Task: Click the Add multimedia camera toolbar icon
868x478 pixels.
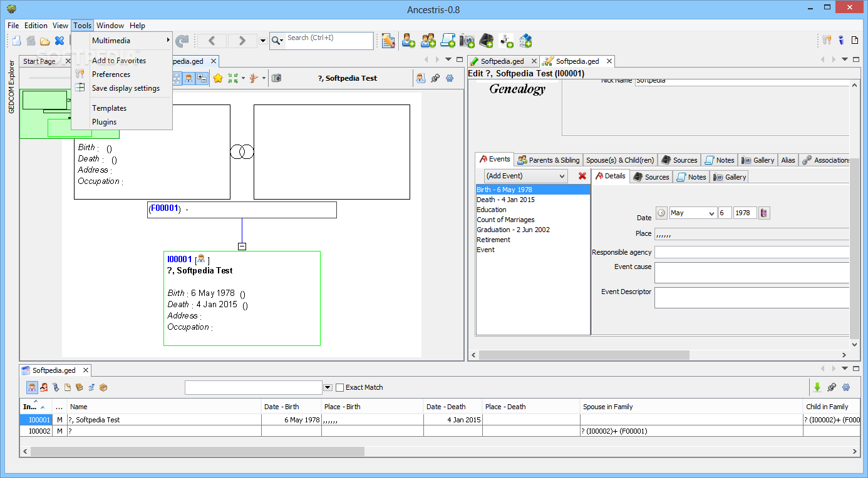Action: tap(467, 41)
